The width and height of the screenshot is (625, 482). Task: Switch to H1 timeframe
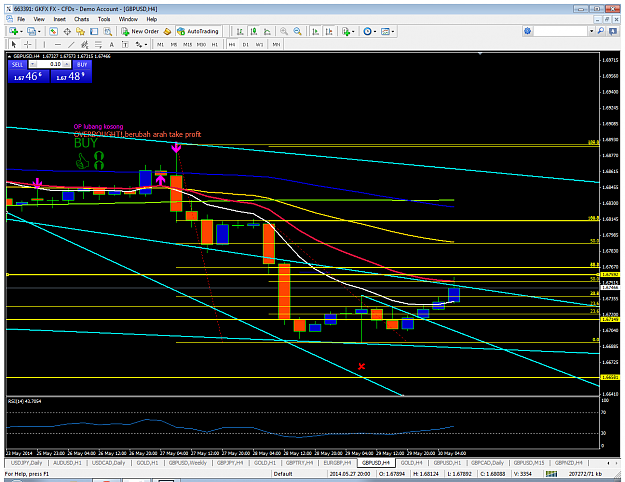click(215, 45)
